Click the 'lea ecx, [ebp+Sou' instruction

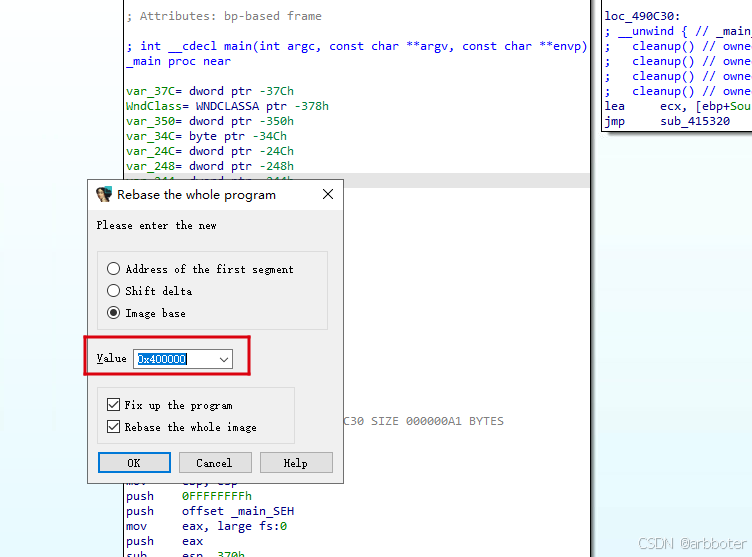(677, 106)
